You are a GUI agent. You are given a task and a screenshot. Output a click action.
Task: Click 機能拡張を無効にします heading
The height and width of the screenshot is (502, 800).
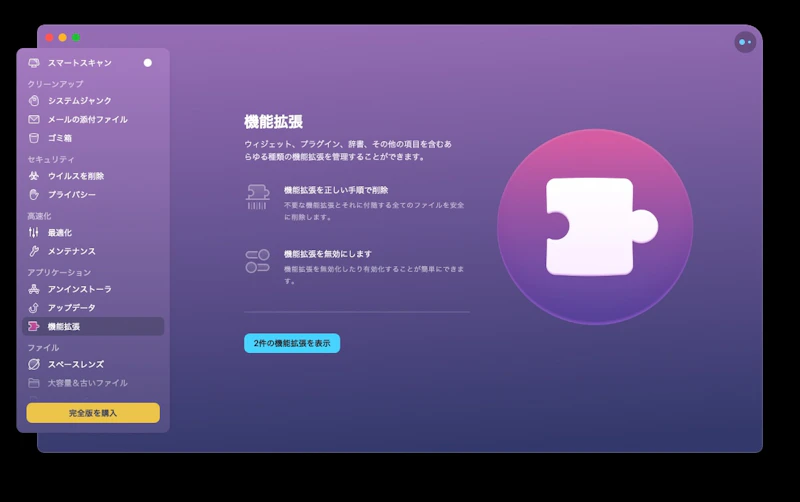[x=328, y=254]
